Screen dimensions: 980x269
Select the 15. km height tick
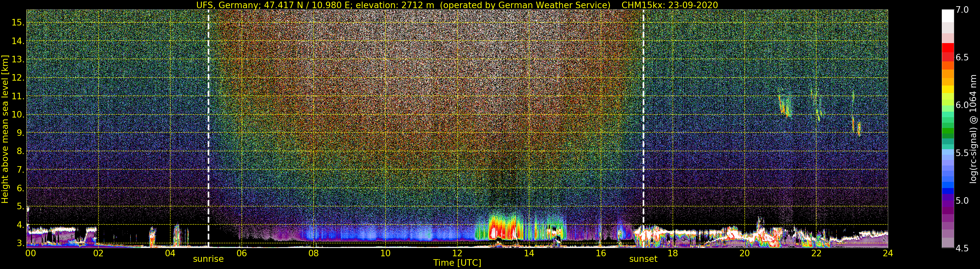18,23
